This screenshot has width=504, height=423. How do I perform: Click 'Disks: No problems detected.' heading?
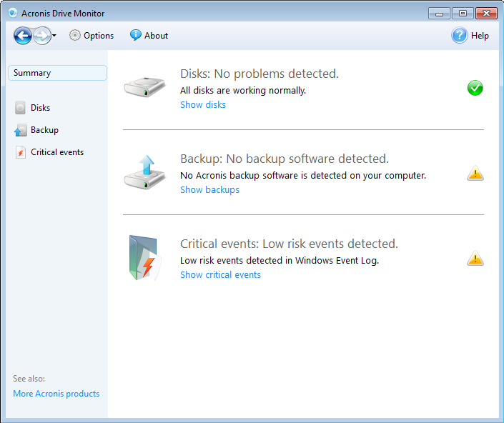coord(260,74)
